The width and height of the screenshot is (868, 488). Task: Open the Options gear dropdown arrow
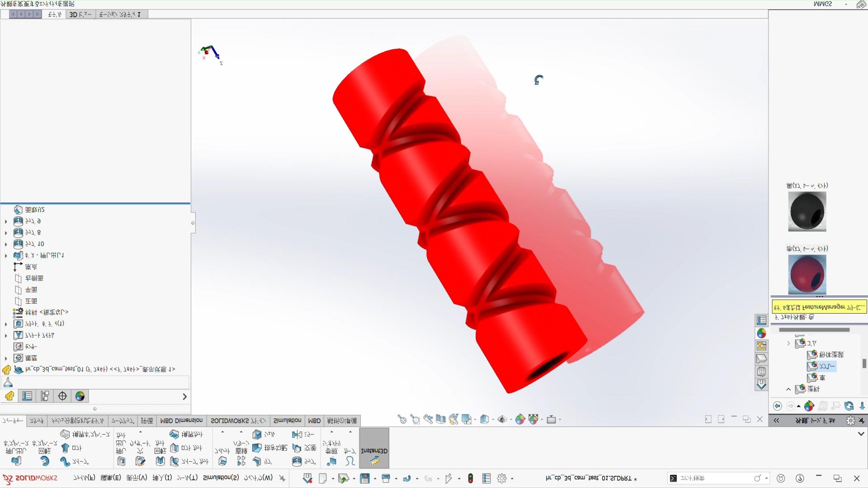[512, 479]
